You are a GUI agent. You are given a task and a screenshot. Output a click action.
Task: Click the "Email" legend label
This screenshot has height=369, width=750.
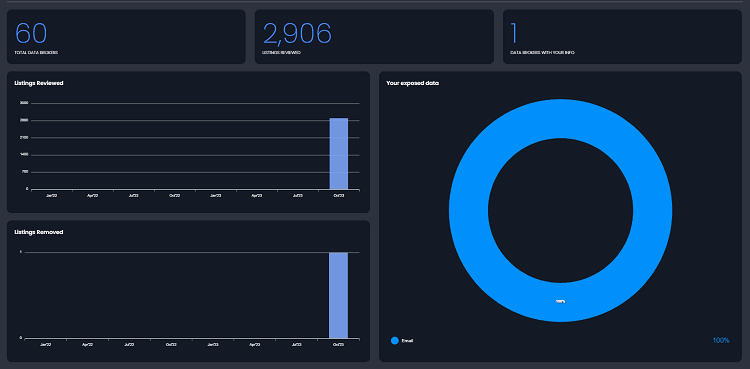[x=408, y=341]
